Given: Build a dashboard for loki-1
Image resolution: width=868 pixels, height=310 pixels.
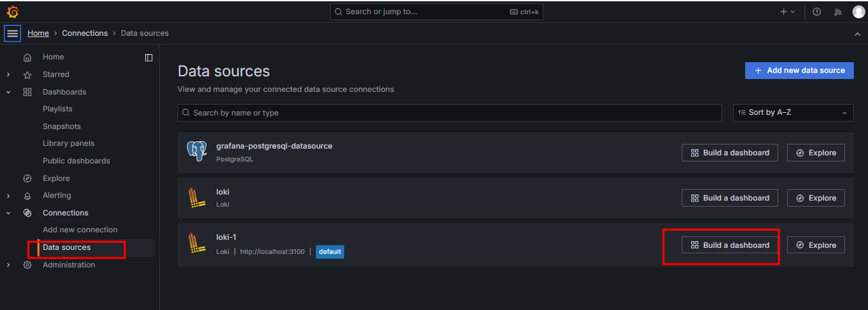Looking at the screenshot, I should pyautogui.click(x=730, y=245).
